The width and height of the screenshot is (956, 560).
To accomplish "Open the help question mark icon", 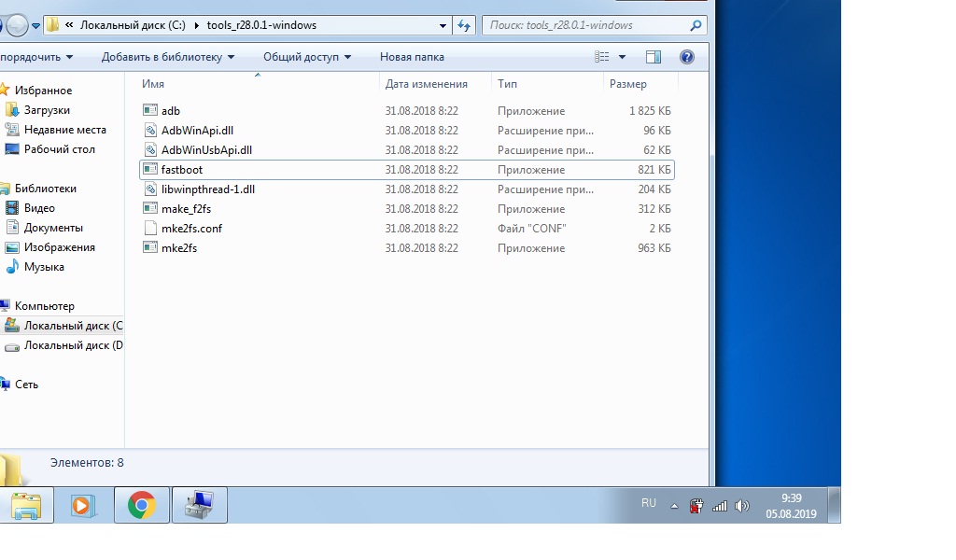I will (687, 57).
